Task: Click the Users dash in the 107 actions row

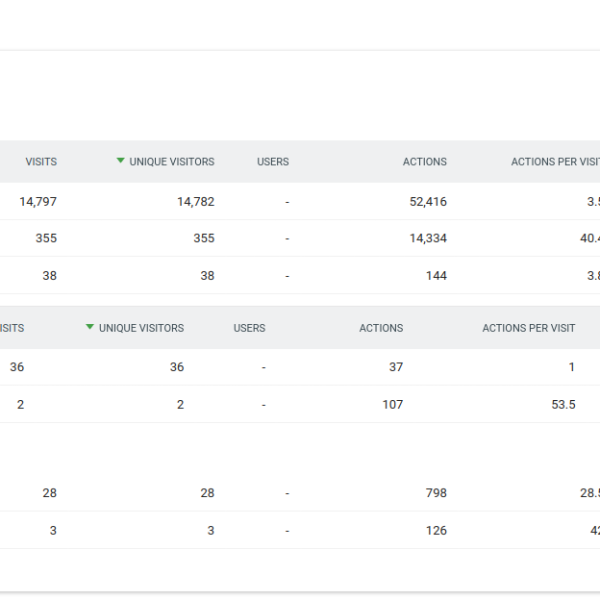Action: (264, 405)
